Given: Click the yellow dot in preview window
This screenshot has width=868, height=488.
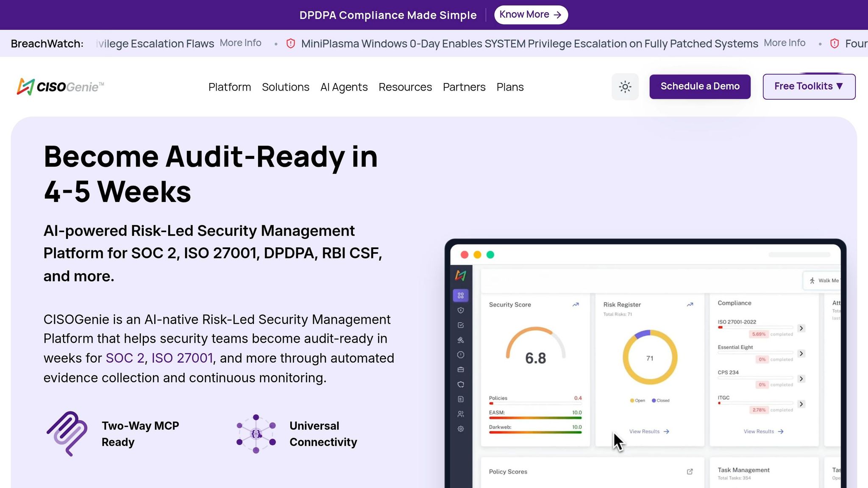Looking at the screenshot, I should pyautogui.click(x=477, y=255).
